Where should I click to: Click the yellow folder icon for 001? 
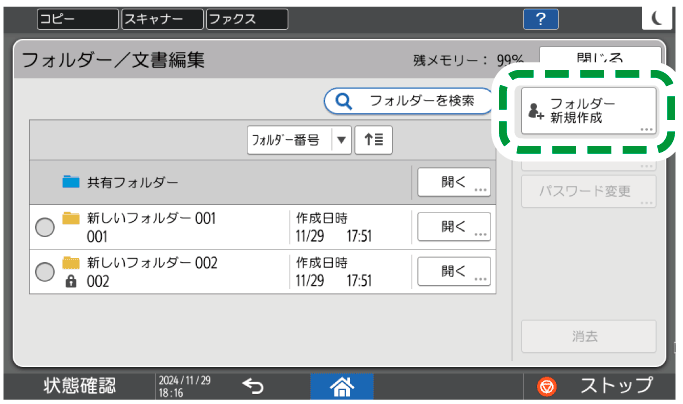click(x=71, y=218)
